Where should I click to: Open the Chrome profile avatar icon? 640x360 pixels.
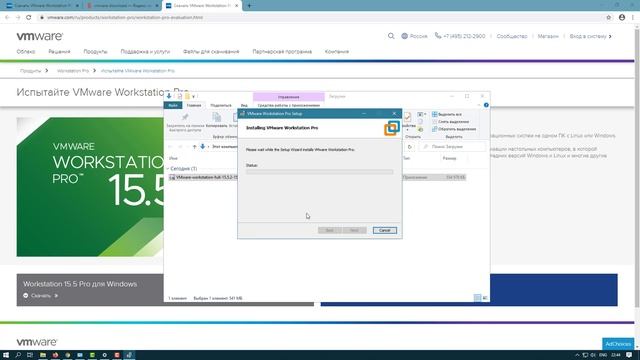coord(622,18)
